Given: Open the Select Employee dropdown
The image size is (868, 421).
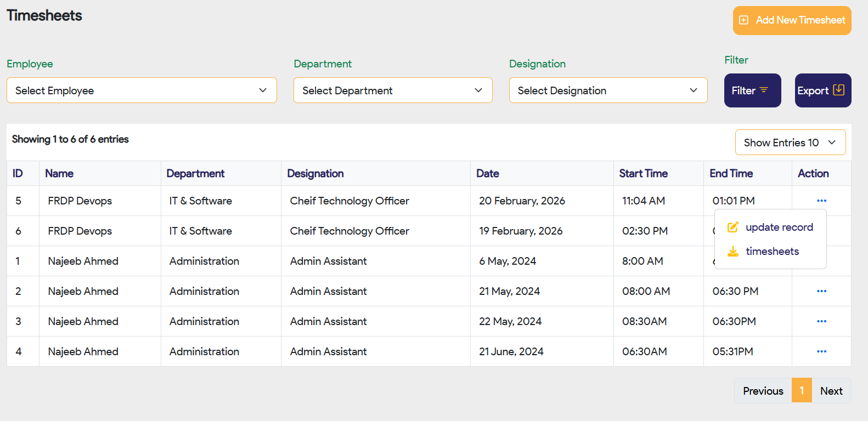Looking at the screenshot, I should (x=142, y=90).
